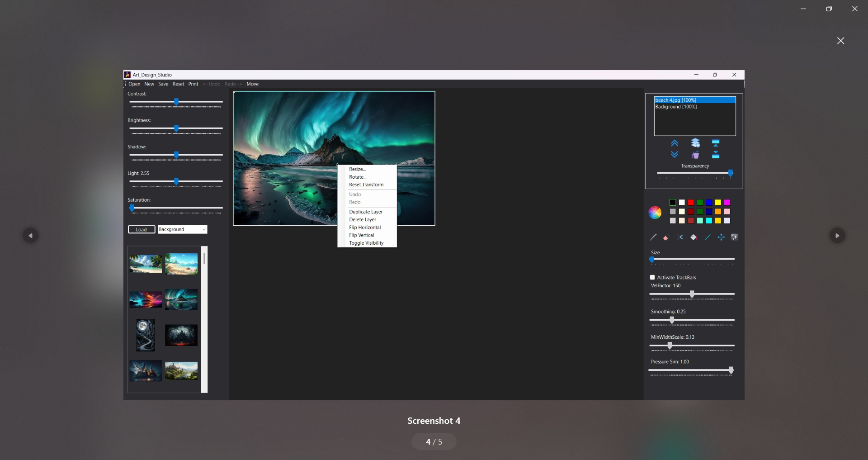Click the purple trash bin layer icon
The height and width of the screenshot is (460, 868).
point(695,155)
